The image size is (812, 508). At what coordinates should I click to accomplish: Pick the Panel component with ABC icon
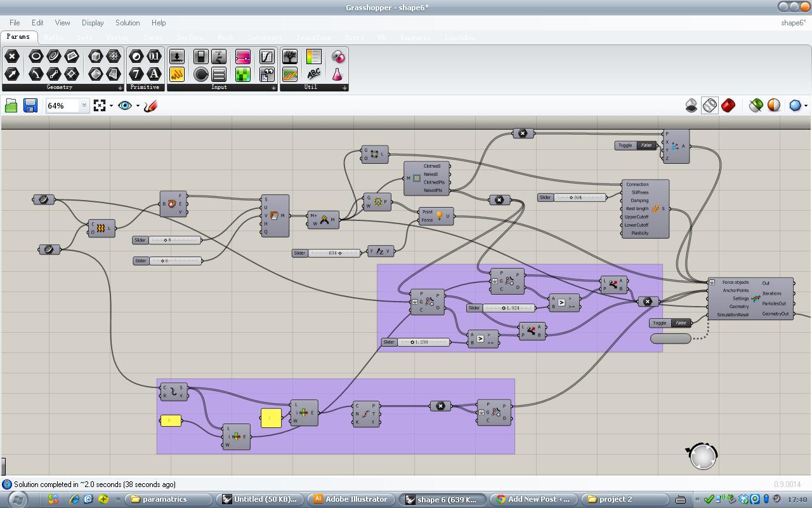pos(313,74)
